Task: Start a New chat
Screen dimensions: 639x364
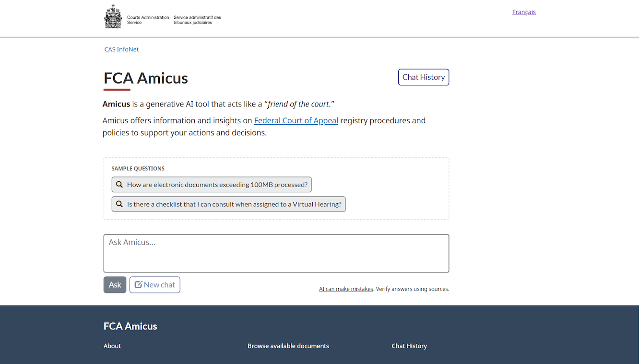Action: pos(154,285)
